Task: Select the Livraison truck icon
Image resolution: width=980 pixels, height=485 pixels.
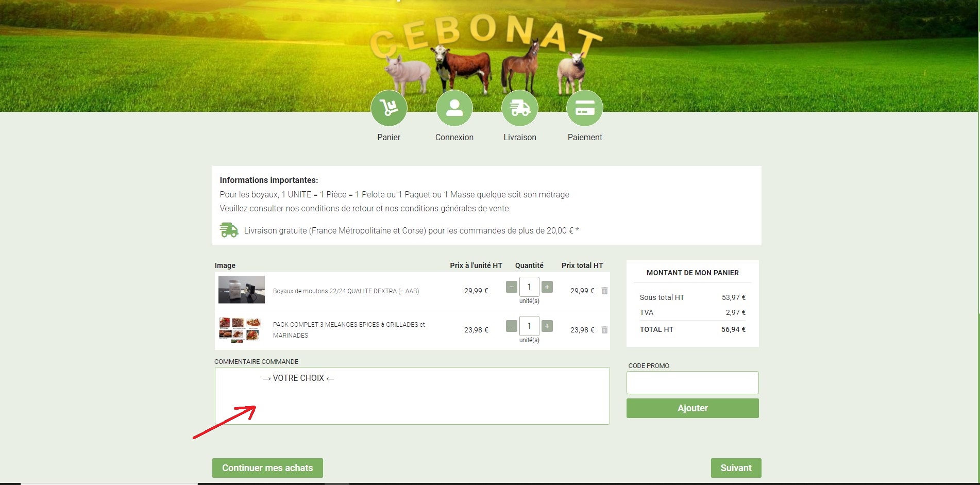Action: 520,108
